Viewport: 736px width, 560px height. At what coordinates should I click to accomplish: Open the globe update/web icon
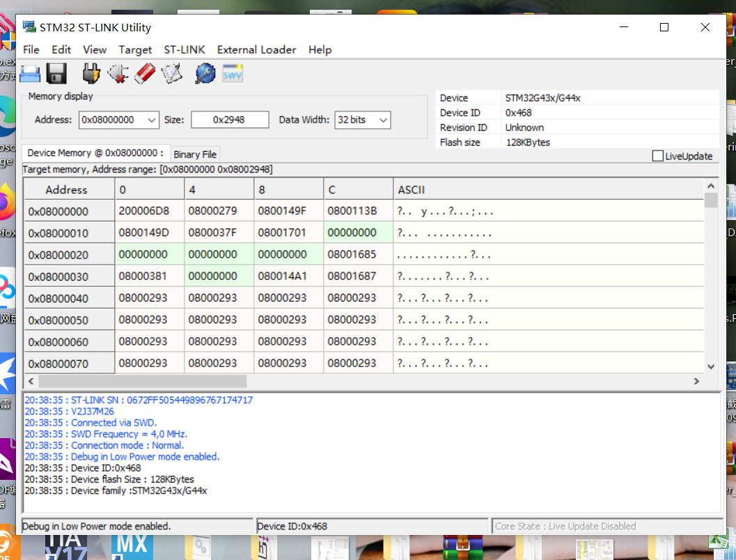[x=205, y=74]
